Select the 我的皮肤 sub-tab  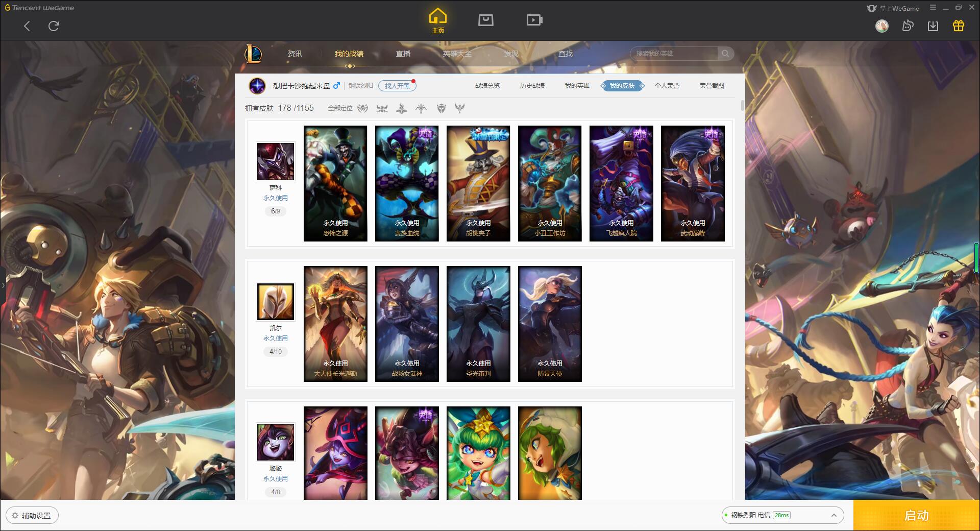pyautogui.click(x=622, y=86)
